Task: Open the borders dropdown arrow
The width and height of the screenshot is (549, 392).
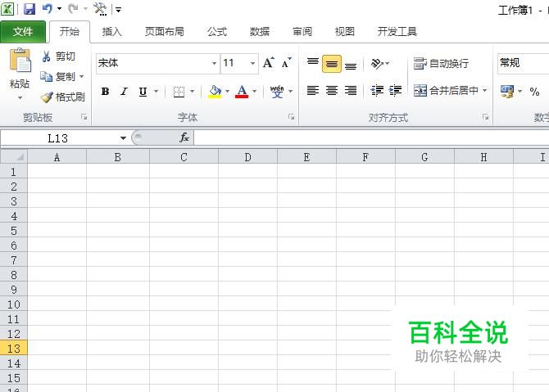Action: (192, 92)
